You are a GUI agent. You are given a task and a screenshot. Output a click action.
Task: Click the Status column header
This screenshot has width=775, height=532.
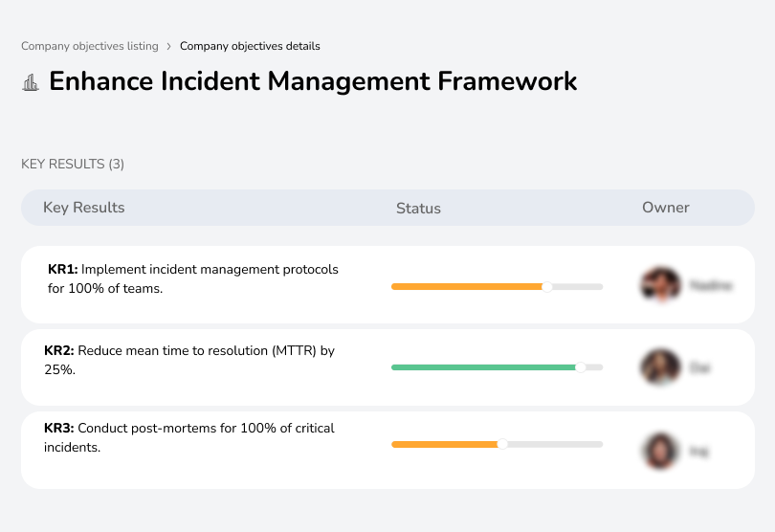click(418, 209)
